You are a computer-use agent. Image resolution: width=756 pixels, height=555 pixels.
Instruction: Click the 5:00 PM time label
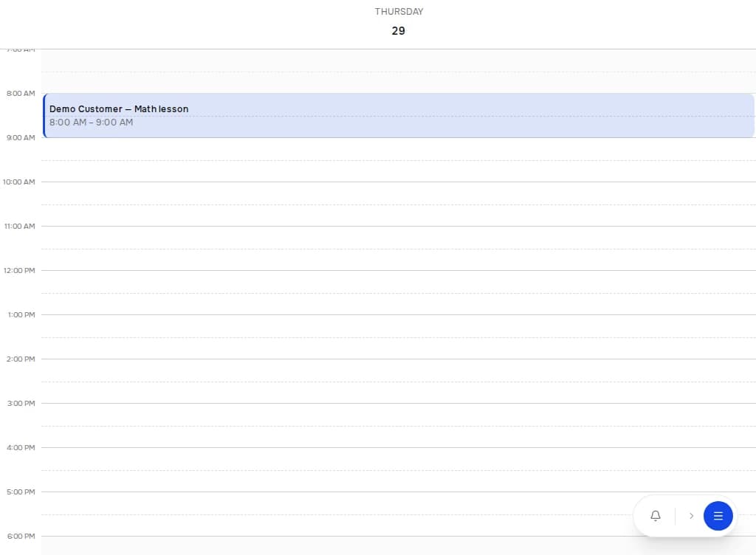pos(21,492)
